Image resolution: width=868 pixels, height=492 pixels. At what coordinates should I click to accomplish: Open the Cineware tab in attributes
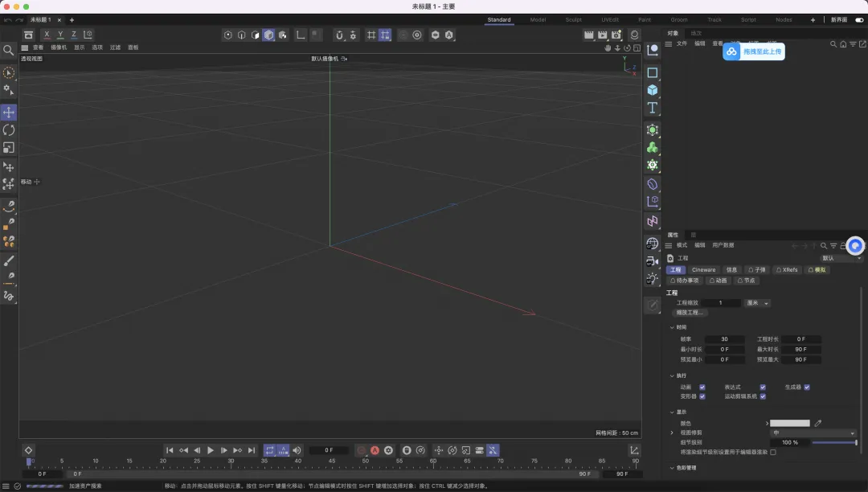[x=703, y=270]
